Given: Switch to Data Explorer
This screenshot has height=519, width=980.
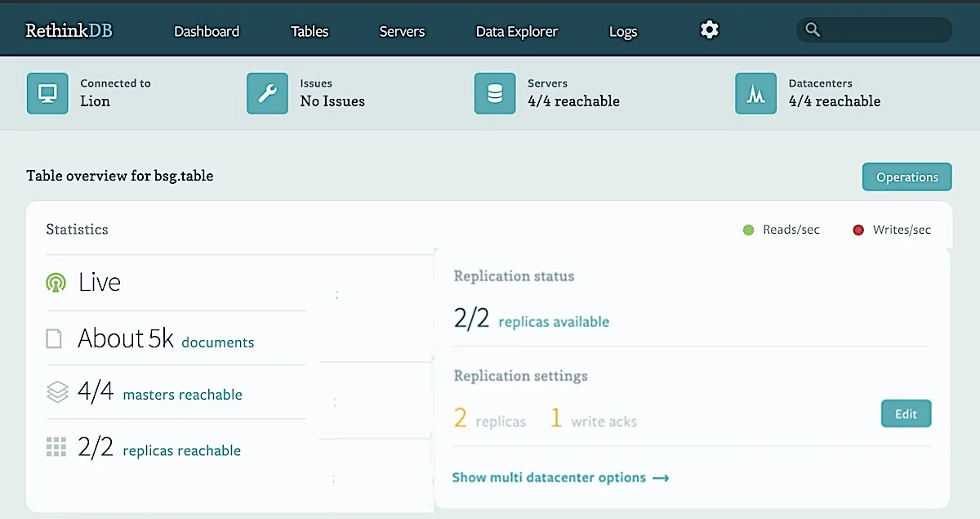Looking at the screenshot, I should click(517, 32).
